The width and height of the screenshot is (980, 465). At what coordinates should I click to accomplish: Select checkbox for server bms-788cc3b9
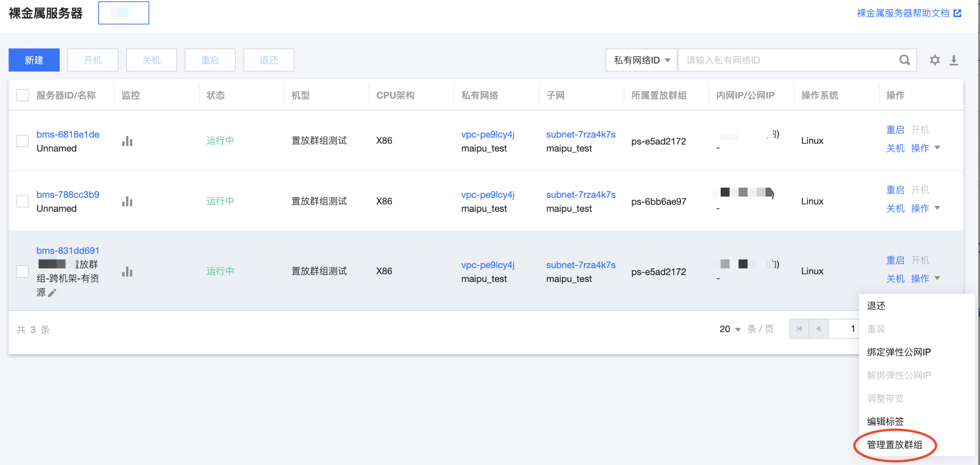click(x=22, y=201)
